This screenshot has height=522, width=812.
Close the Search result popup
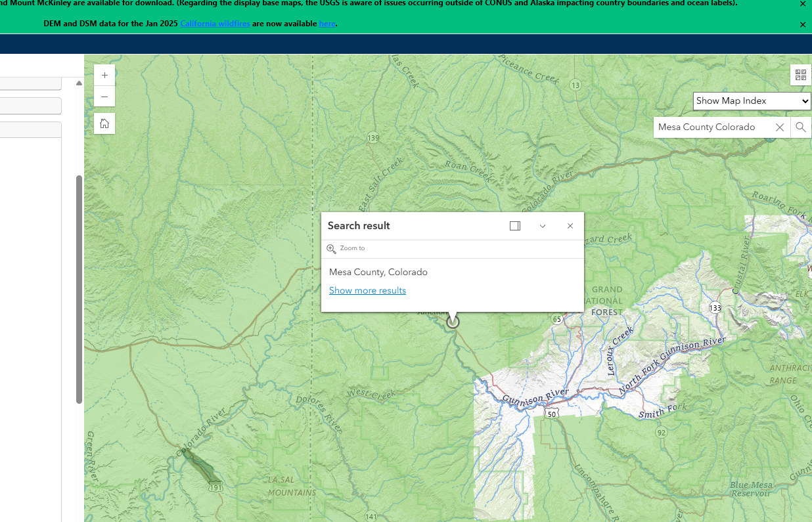tap(570, 226)
